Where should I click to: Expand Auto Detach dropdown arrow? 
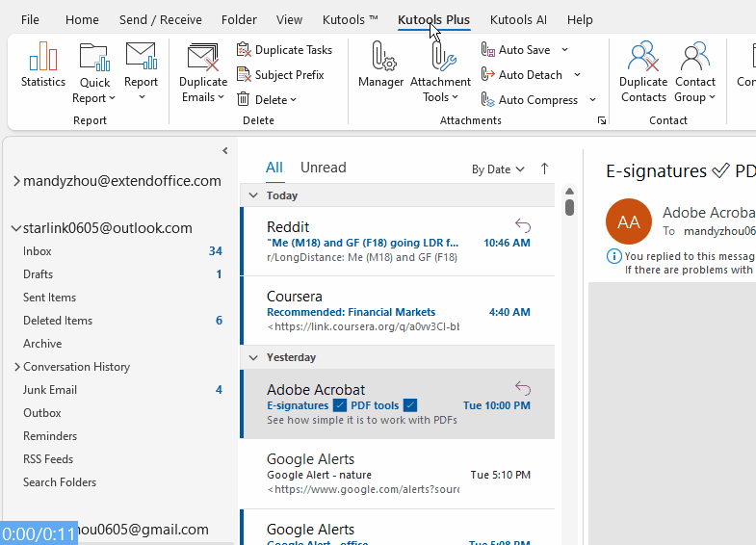coord(577,75)
